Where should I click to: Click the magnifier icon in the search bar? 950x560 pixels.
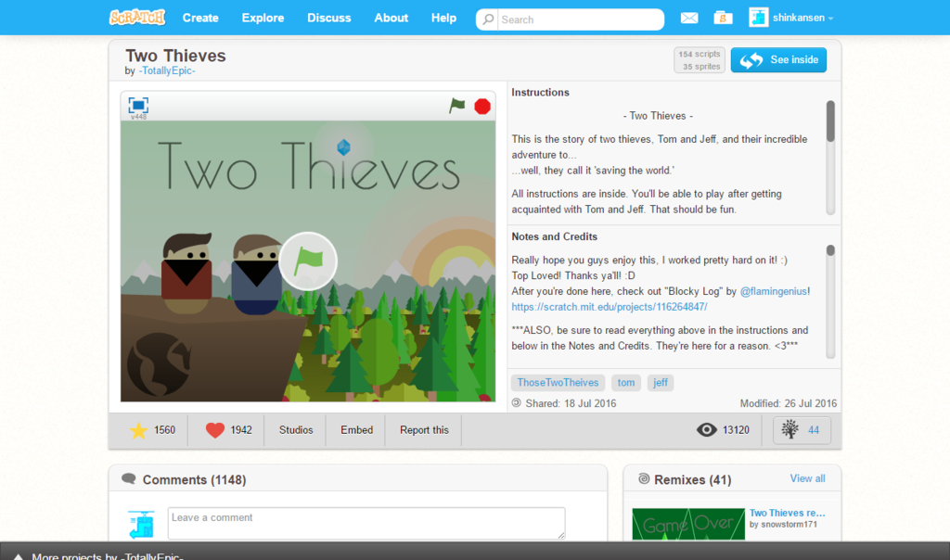pyautogui.click(x=488, y=19)
